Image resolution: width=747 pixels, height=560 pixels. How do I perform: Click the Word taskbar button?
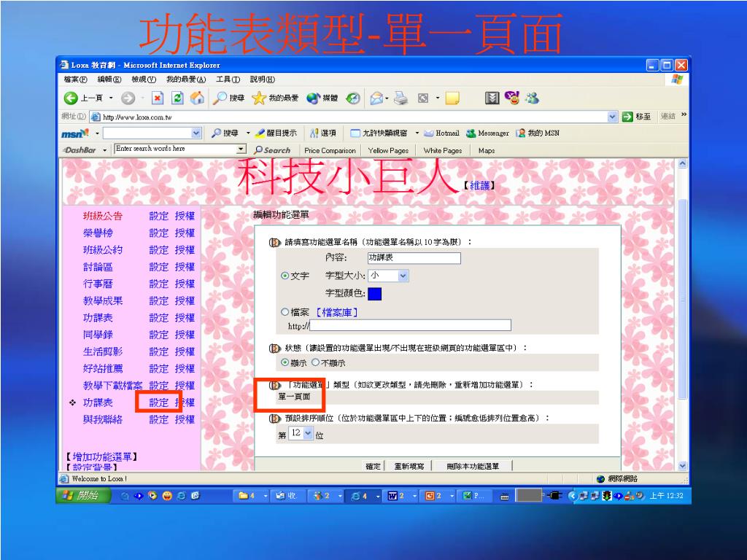click(396, 496)
